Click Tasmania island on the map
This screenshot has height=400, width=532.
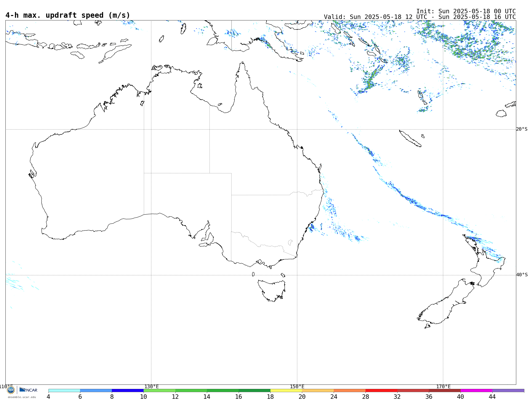click(271, 291)
